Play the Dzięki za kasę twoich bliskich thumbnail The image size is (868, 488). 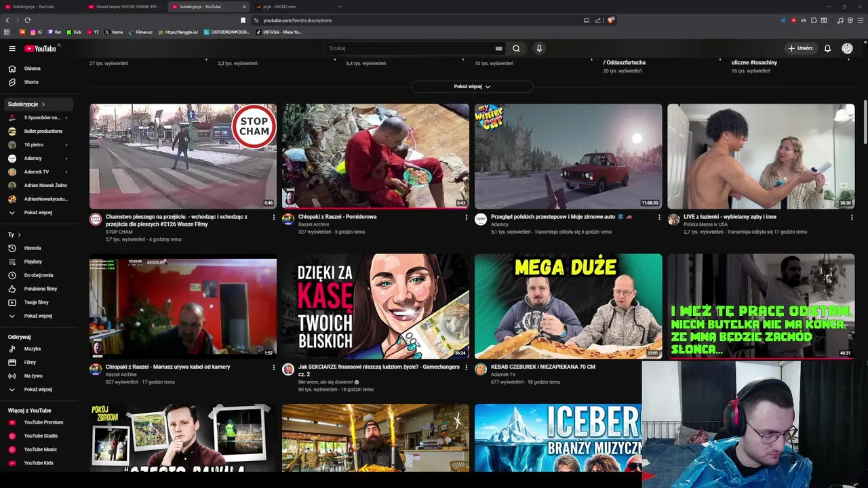[x=376, y=306]
